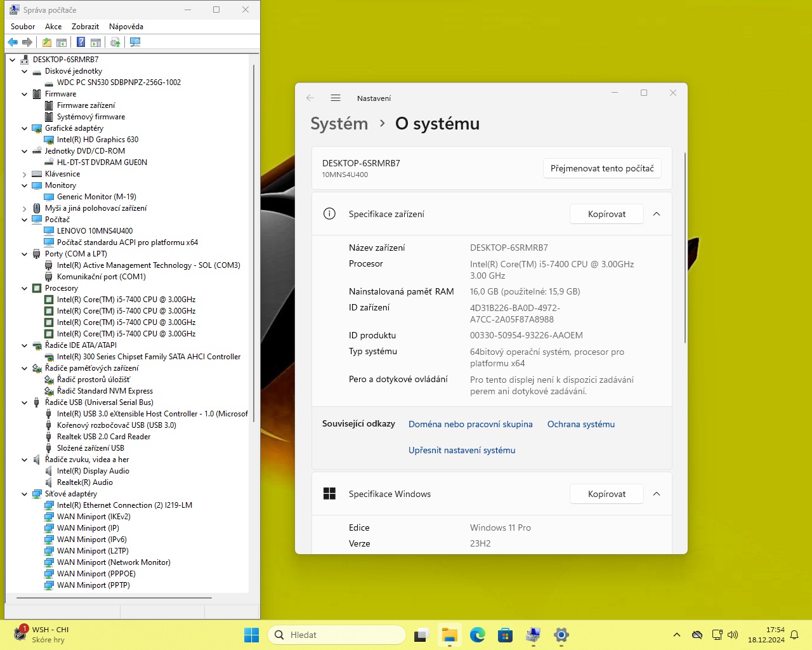Select Intel(R) HD Graphics 630 device
This screenshot has height=650, width=812.
(x=98, y=140)
